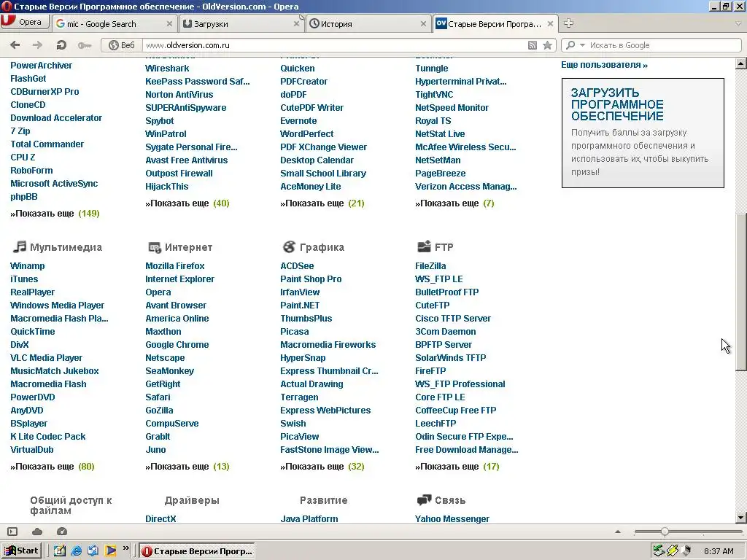Open the Winamp link
The image size is (747, 560).
[x=28, y=265]
